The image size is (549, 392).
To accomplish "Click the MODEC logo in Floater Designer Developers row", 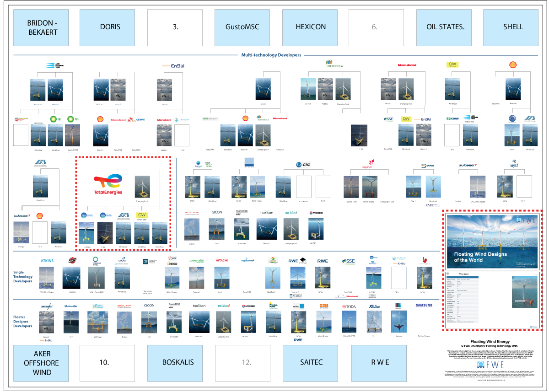I will (x=248, y=306).
